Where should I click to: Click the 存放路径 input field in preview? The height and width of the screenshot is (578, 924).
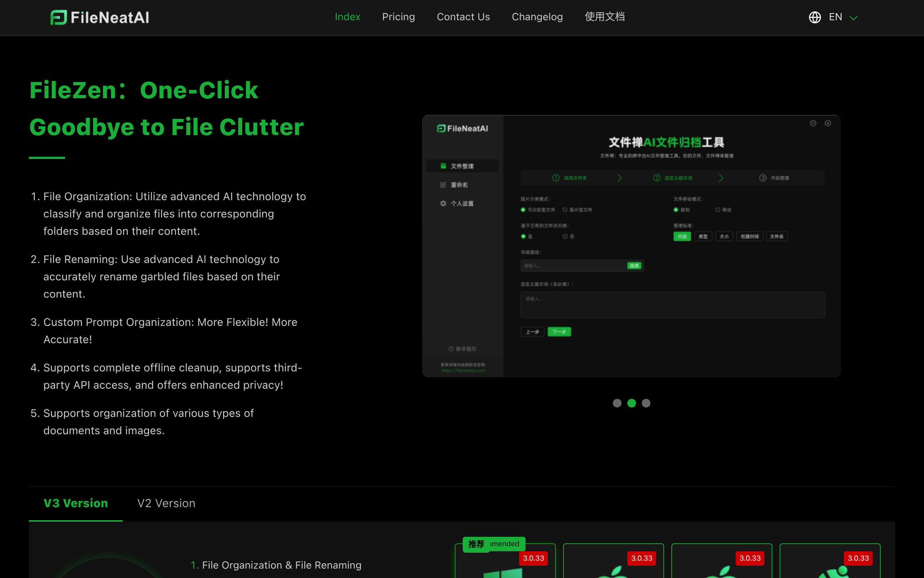pos(582,266)
